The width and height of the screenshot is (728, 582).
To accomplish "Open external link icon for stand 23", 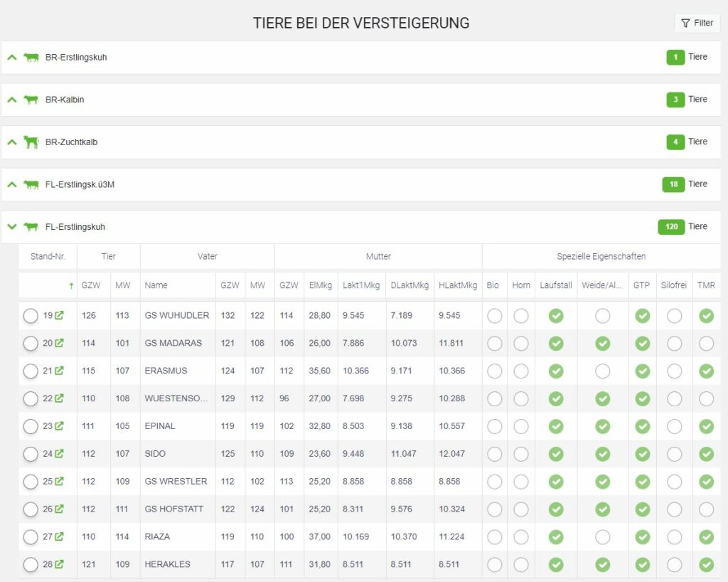I will point(60,426).
